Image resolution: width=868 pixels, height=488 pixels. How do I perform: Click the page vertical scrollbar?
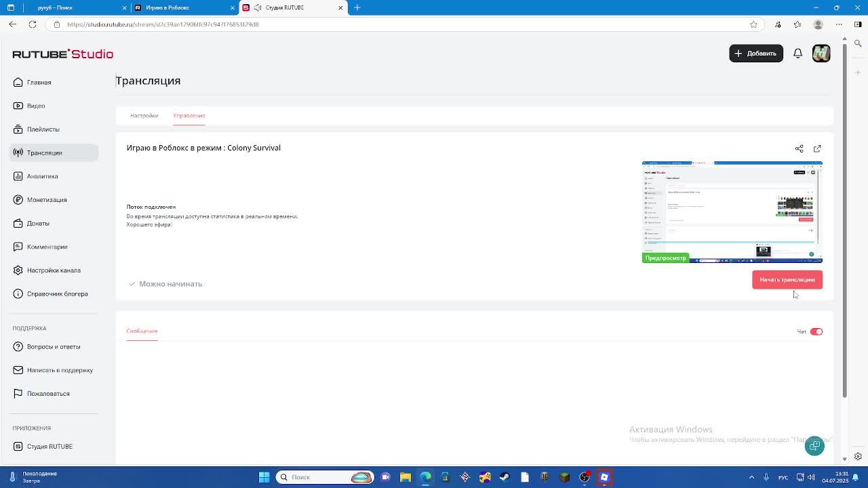(844, 220)
